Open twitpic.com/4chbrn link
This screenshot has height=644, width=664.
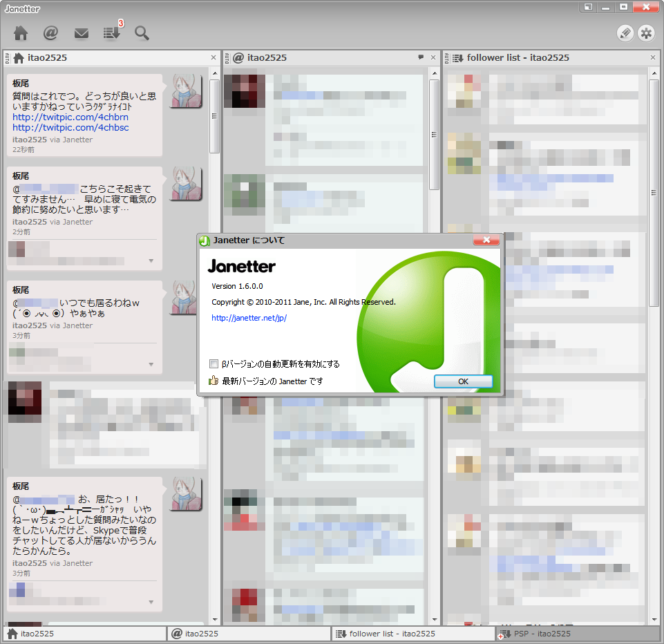pyautogui.click(x=70, y=117)
